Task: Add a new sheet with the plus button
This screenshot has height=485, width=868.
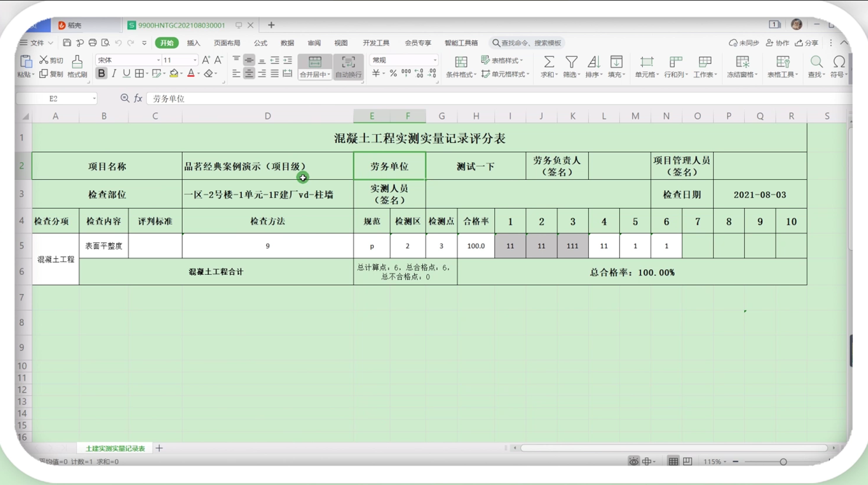Action: pos(159,448)
